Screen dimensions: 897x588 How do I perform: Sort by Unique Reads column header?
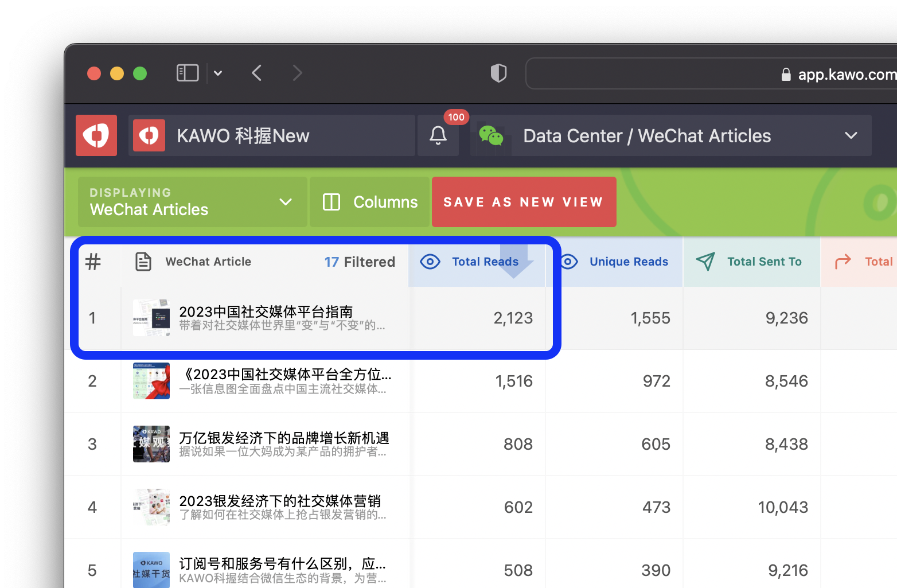[614, 262]
